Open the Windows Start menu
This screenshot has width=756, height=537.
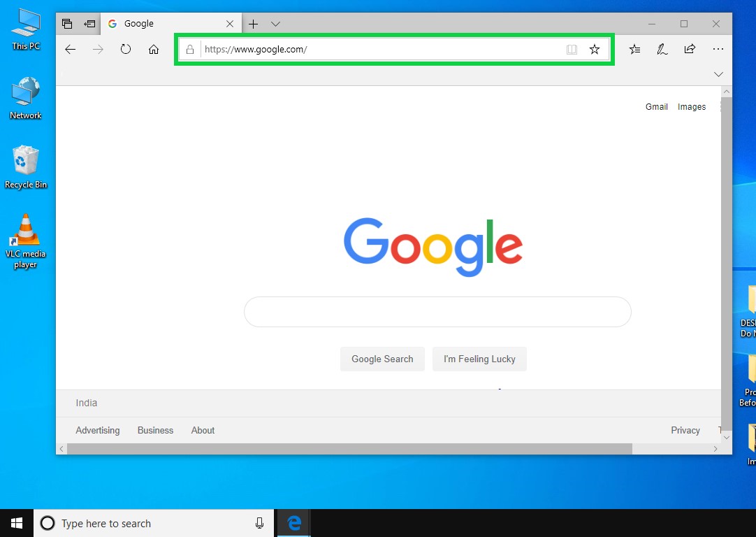click(17, 523)
